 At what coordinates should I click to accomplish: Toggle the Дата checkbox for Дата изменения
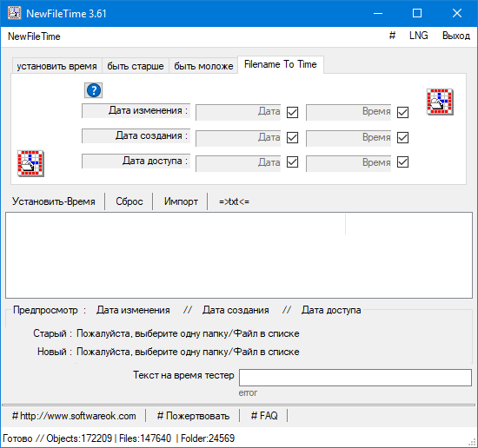[x=292, y=112]
